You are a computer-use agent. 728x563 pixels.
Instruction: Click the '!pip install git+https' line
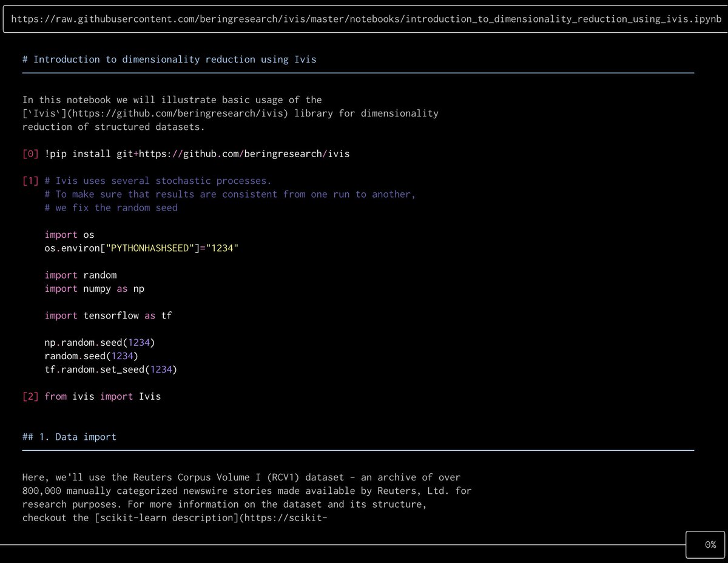click(197, 154)
